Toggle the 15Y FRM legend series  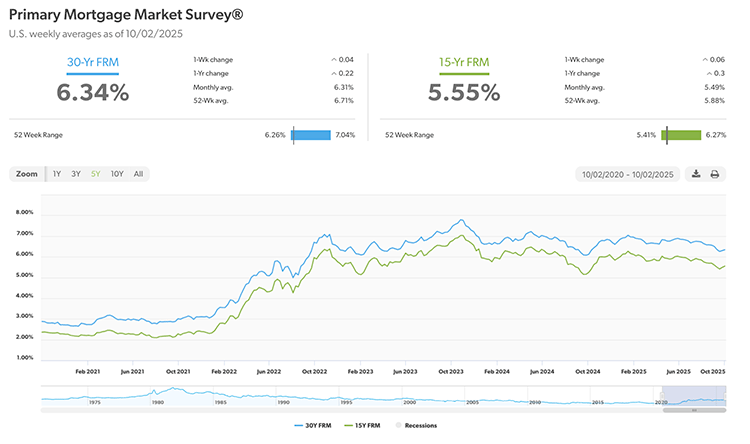363,424
